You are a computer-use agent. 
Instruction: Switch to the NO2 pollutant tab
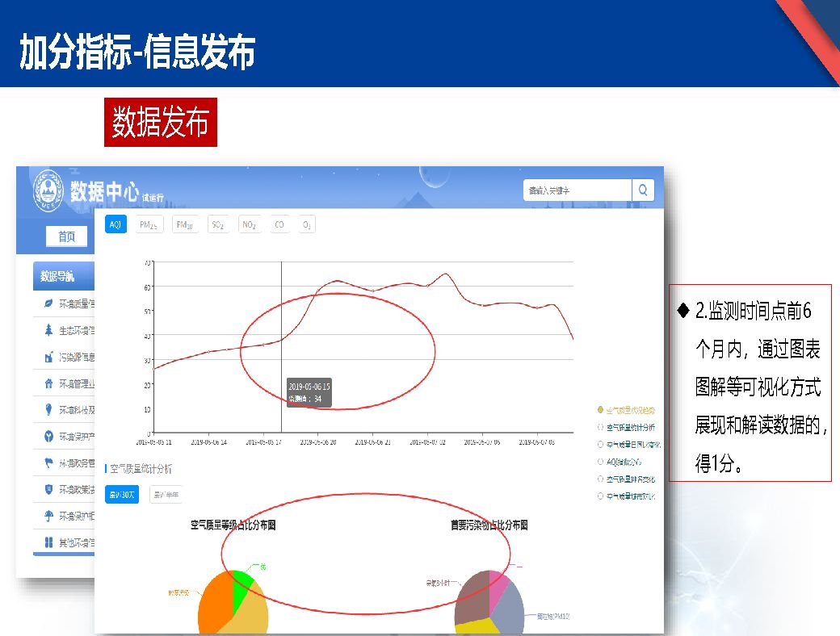[249, 224]
